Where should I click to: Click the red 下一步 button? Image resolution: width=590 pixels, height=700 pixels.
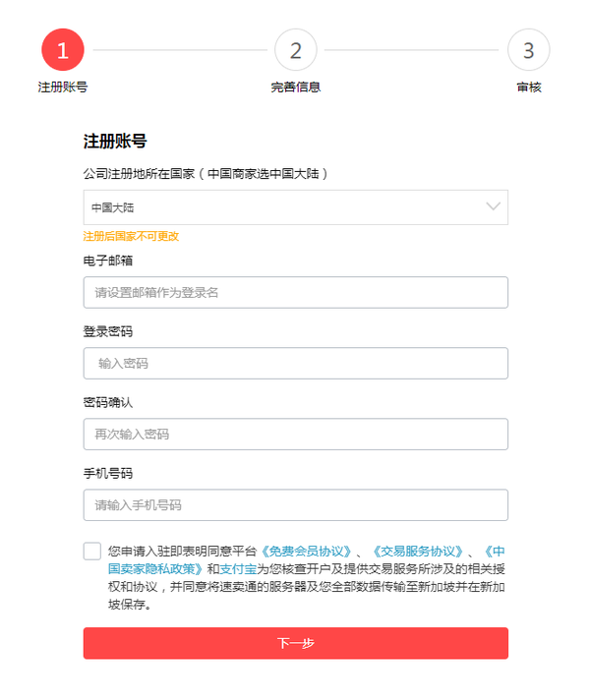296,643
